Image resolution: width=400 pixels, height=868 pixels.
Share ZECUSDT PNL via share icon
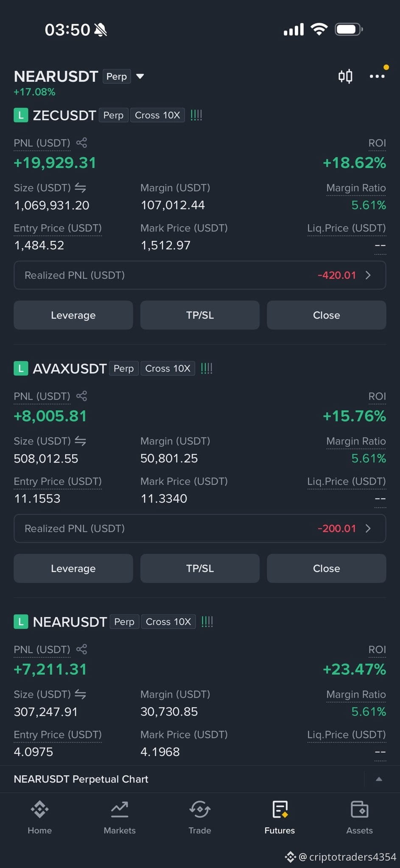[x=81, y=143]
